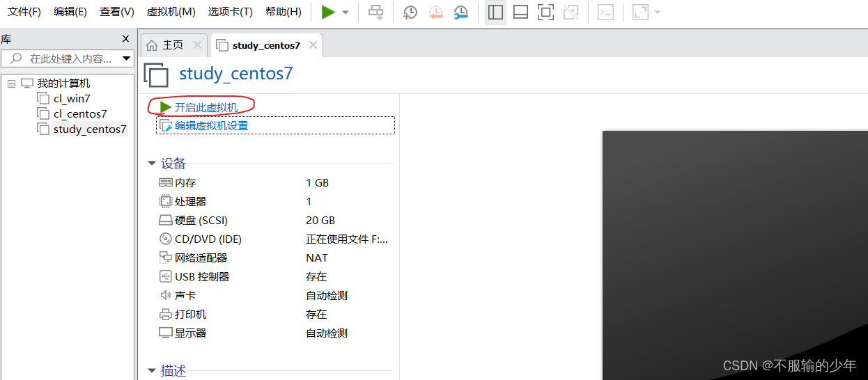Open the library search filter dropdown
Screen dimensions: 868x380
point(126,58)
